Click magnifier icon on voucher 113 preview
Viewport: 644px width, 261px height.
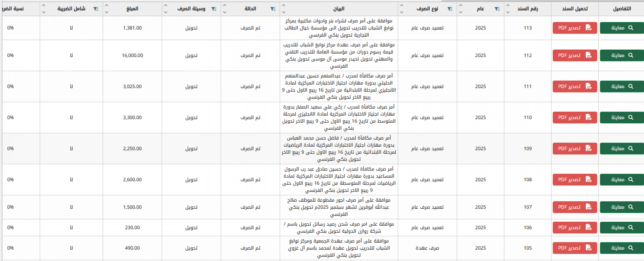point(631,28)
